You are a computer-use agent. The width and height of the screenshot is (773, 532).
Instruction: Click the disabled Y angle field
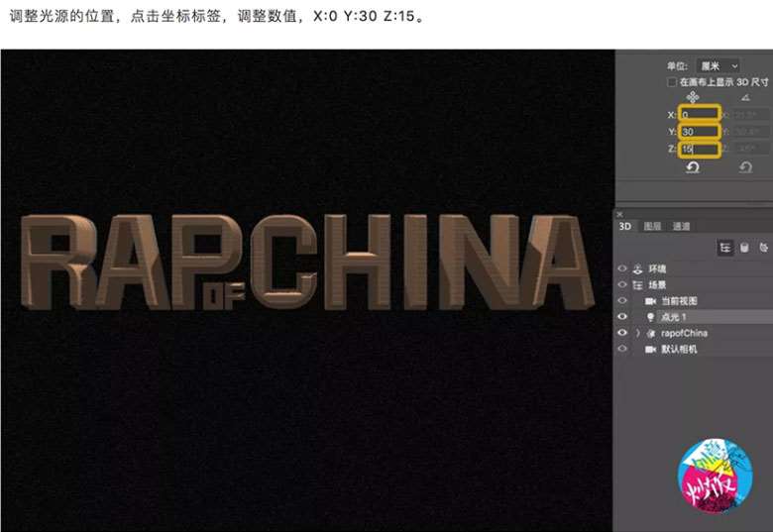(x=751, y=132)
